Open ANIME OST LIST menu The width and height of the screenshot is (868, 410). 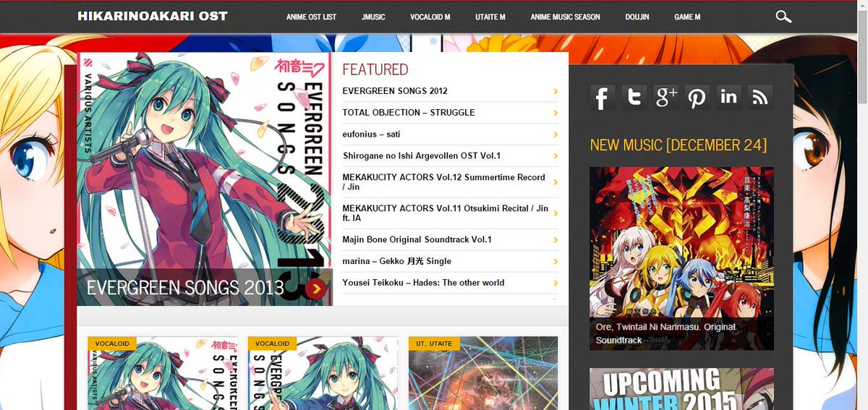click(311, 17)
